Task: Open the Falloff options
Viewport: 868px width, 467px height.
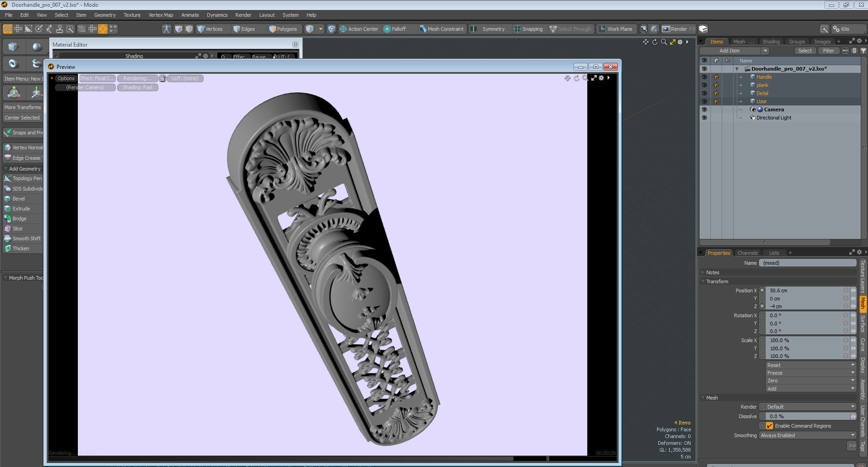Action: pyautogui.click(x=395, y=29)
